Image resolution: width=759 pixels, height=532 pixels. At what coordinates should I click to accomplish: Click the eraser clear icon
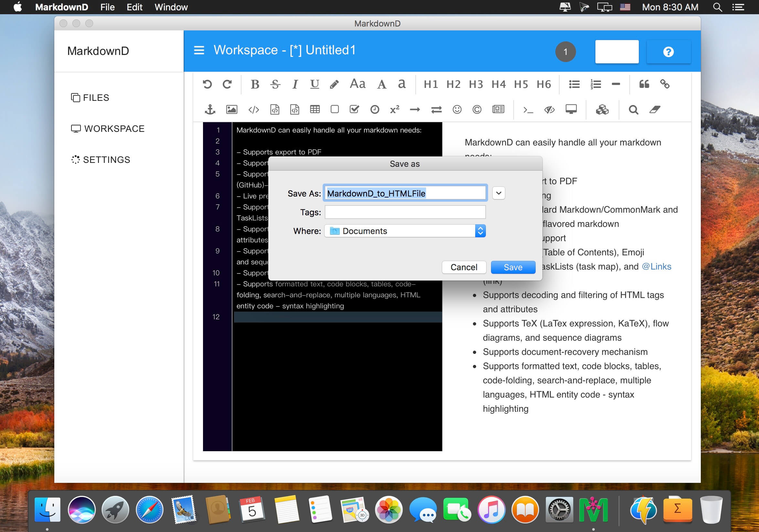point(655,109)
